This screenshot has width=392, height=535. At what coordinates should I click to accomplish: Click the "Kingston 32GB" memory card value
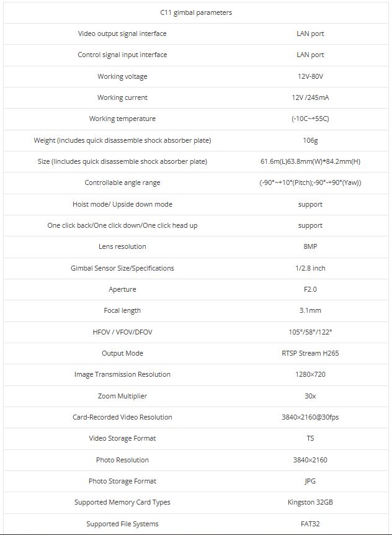pyautogui.click(x=310, y=502)
